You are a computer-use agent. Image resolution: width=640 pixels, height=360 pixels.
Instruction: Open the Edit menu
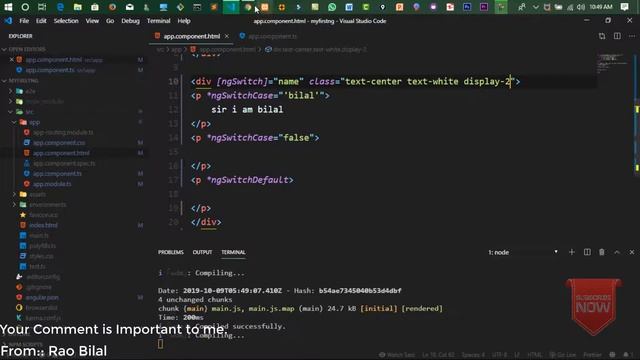(x=41, y=21)
